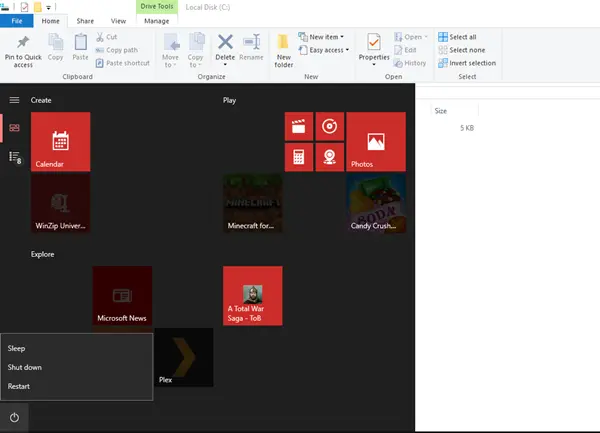Image resolution: width=600 pixels, height=433 pixels.
Task: Click the Explore group heading
Action: tap(42, 254)
